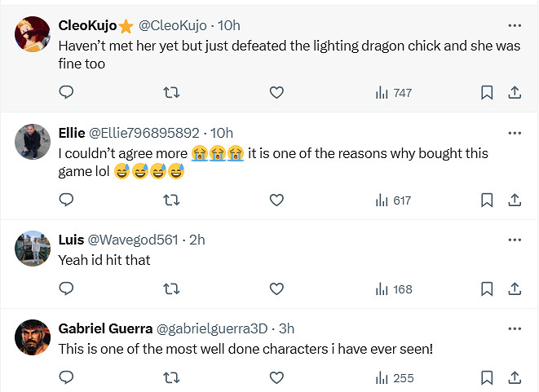
Task: Open the 10h timestamp on Ellie's tweet
Action: [x=222, y=133]
